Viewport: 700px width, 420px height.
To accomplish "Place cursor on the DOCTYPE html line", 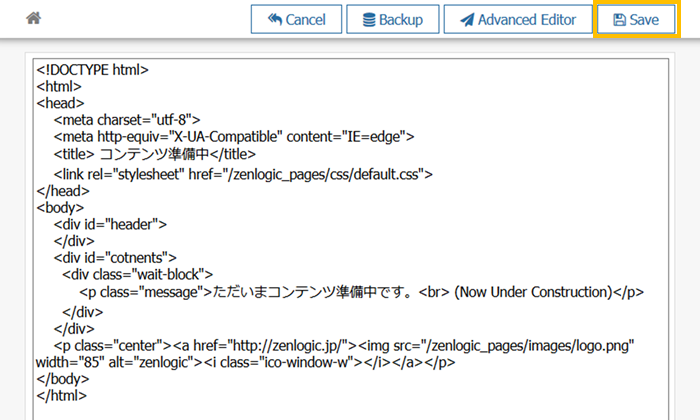I will 92,70.
